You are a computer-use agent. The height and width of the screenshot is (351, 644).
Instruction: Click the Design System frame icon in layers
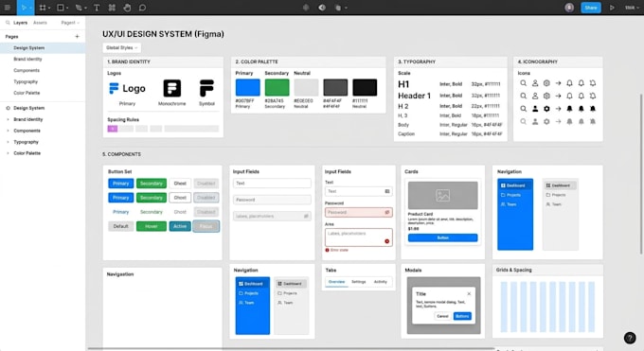click(8, 108)
